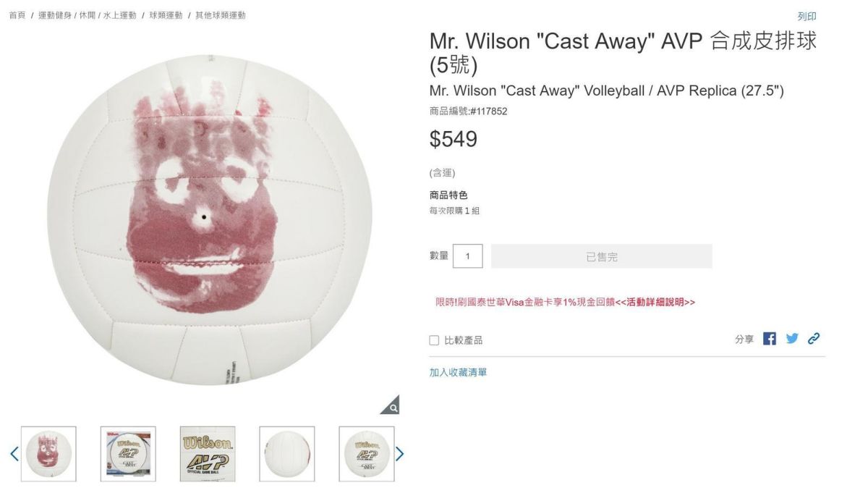Select the fifth AVP ball thumbnail

point(367,454)
